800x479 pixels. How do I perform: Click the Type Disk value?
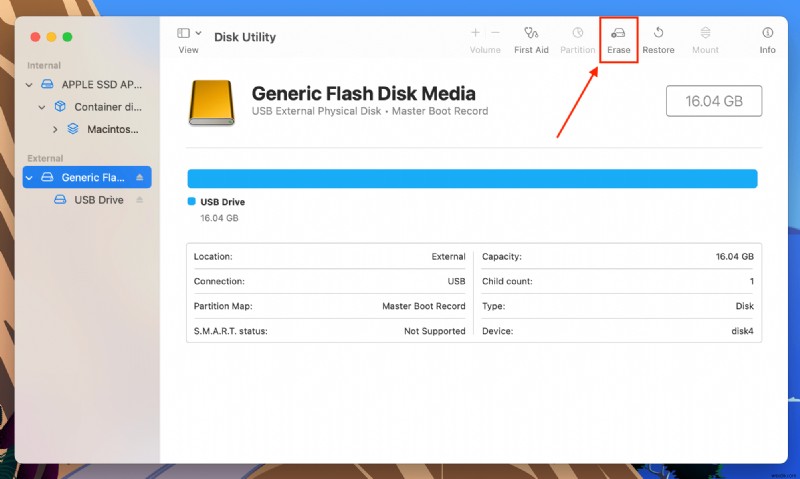pos(745,306)
